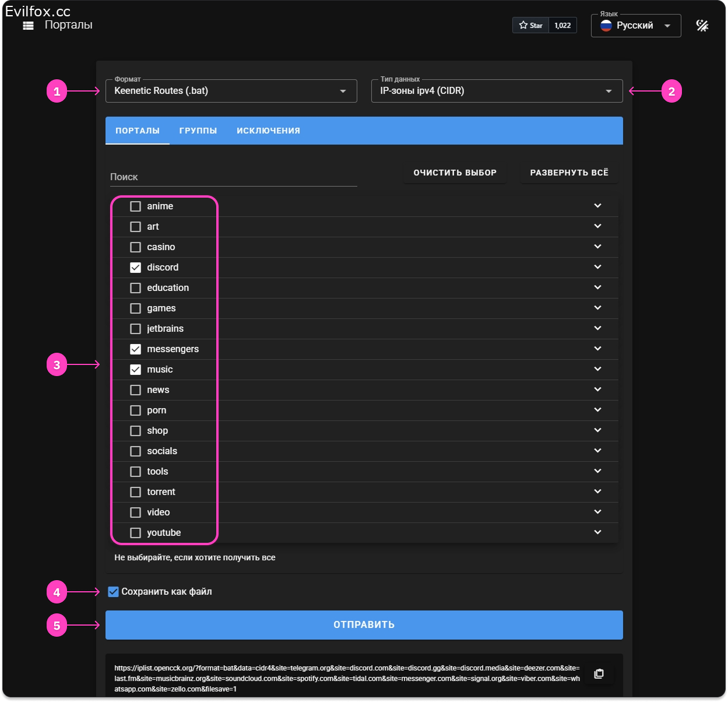Enable the anime checkbox

[135, 206]
